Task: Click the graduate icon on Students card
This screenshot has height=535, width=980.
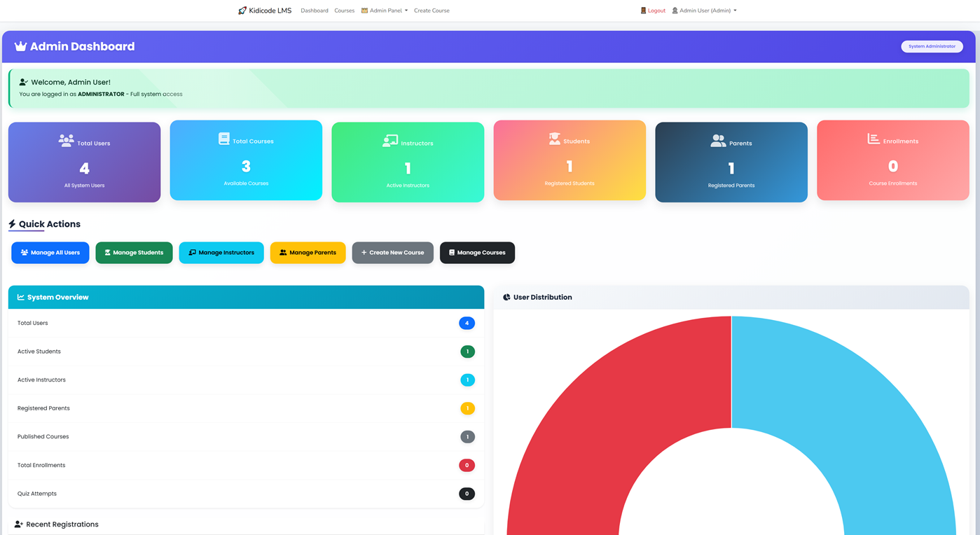Action: (x=555, y=139)
